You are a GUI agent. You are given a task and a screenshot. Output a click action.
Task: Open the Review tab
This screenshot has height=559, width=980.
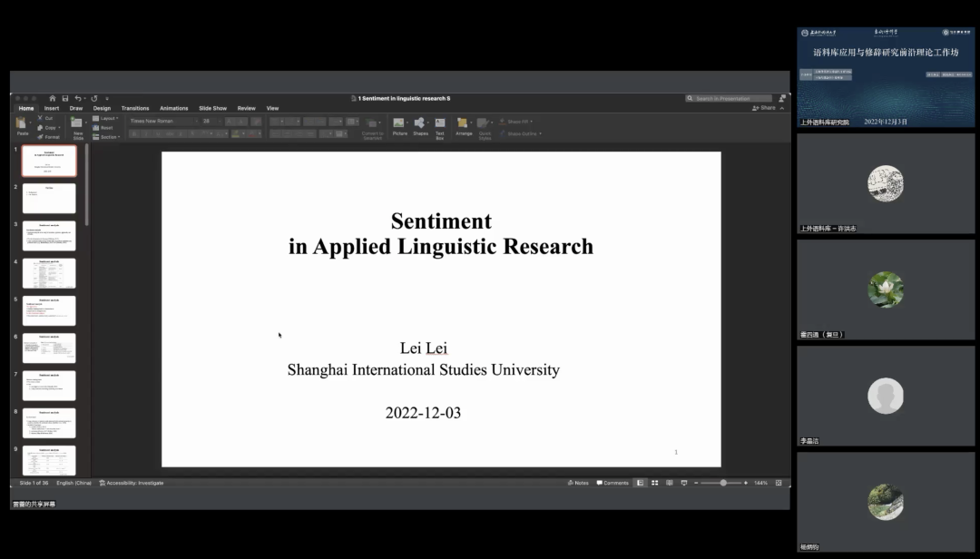tap(246, 108)
